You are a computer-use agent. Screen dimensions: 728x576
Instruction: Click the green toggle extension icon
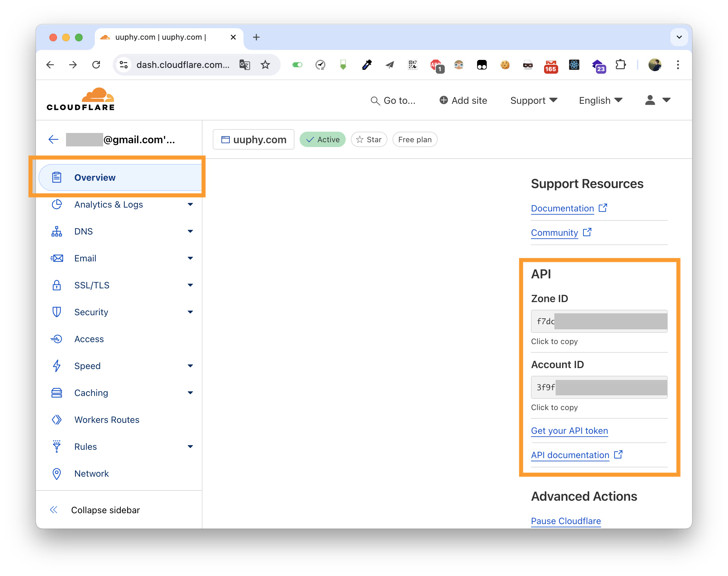[x=297, y=65]
